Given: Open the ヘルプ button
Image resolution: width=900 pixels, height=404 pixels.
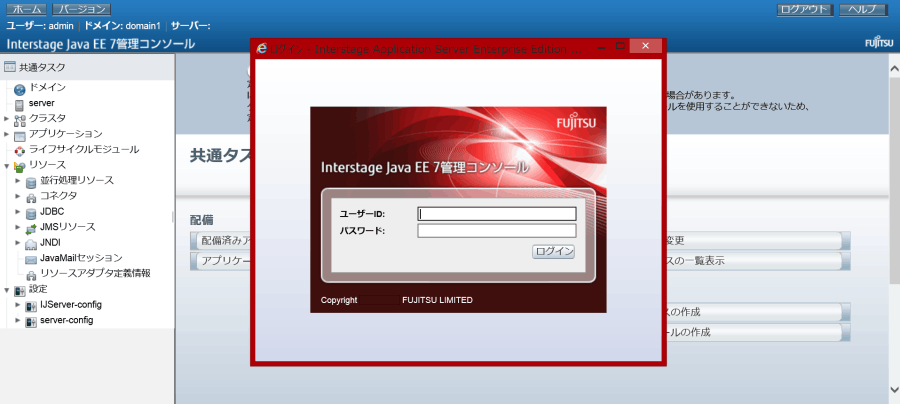Looking at the screenshot, I should [864, 9].
